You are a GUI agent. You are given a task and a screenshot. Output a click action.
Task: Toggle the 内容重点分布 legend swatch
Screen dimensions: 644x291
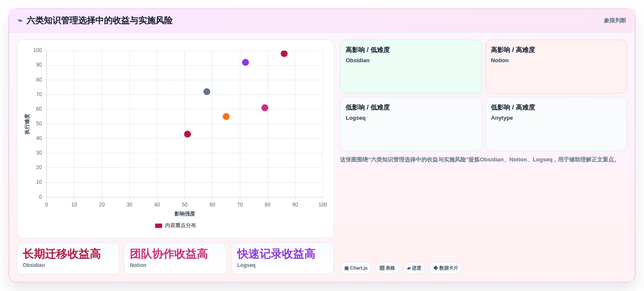(x=159, y=225)
